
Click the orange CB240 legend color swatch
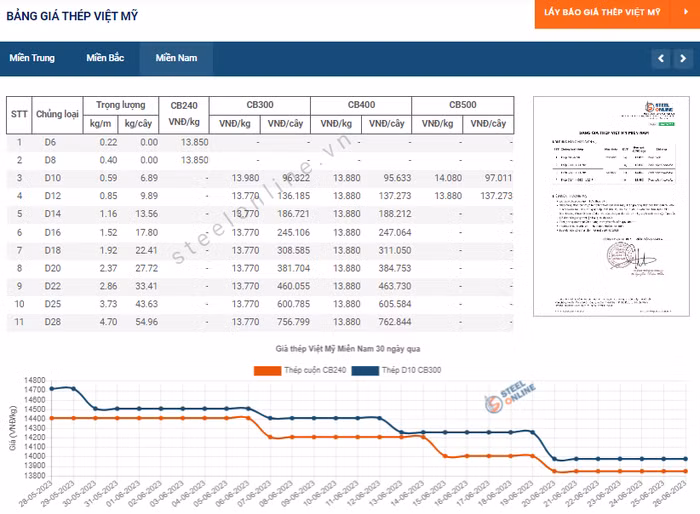[x=267, y=371]
